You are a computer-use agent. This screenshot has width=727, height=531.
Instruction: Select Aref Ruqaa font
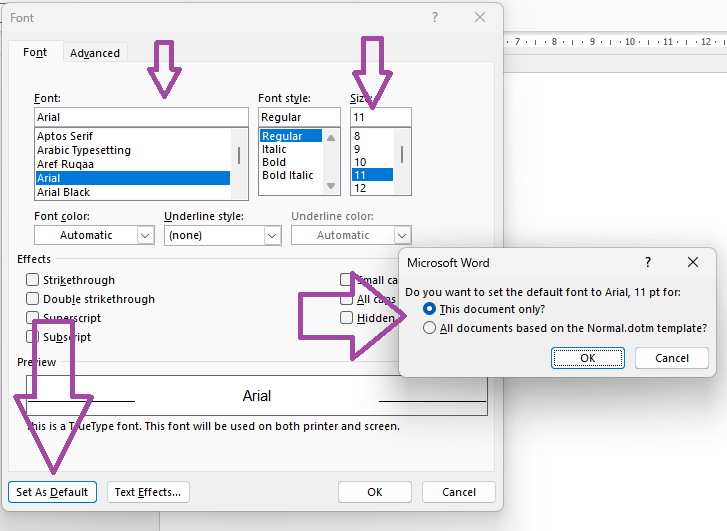coord(133,164)
